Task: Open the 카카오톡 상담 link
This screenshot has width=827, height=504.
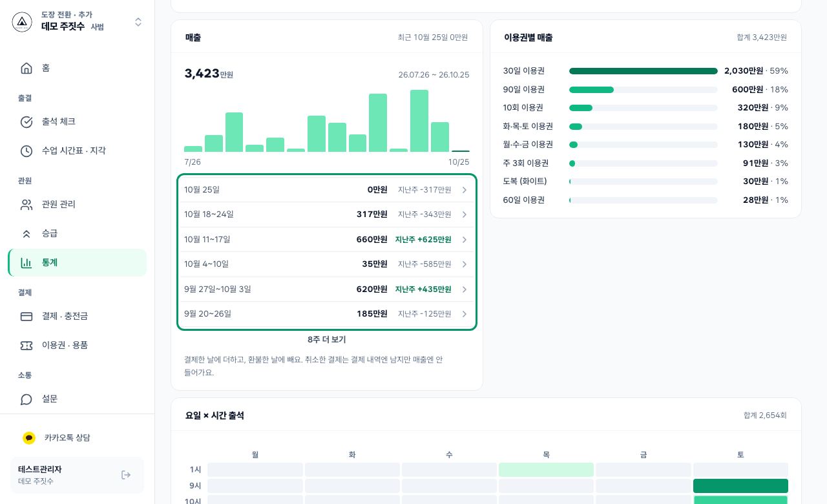Action: (78, 437)
